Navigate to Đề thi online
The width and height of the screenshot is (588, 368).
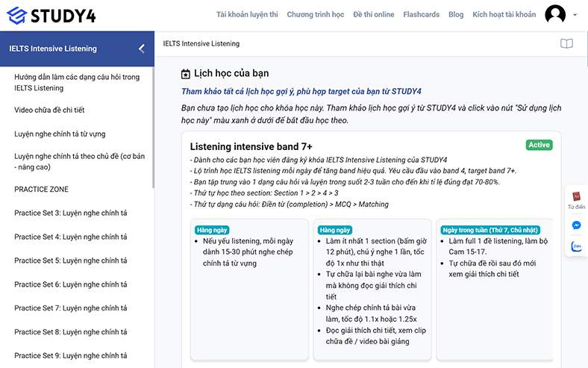(373, 15)
